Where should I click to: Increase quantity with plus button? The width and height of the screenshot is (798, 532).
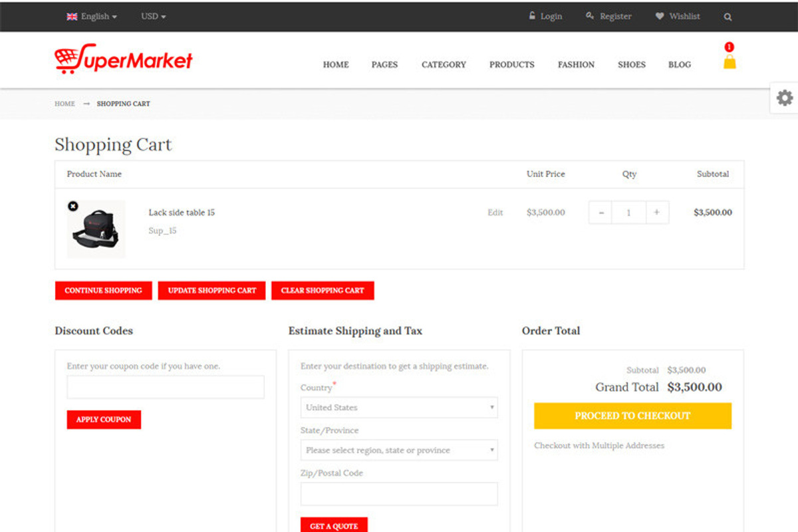(x=656, y=213)
